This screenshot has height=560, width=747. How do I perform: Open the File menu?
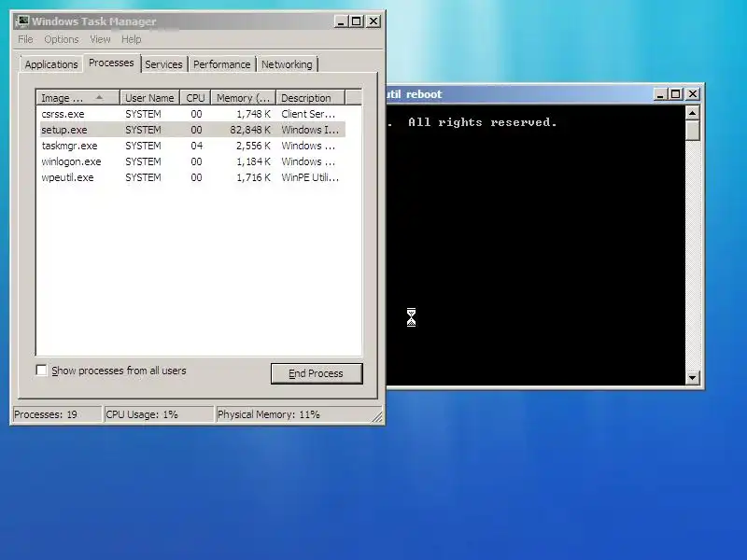pyautogui.click(x=25, y=39)
